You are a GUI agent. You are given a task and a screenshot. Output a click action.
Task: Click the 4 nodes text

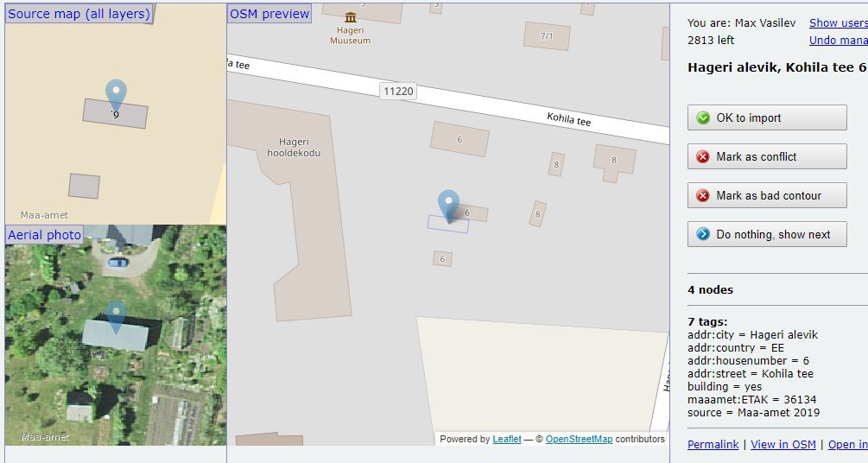coord(710,289)
